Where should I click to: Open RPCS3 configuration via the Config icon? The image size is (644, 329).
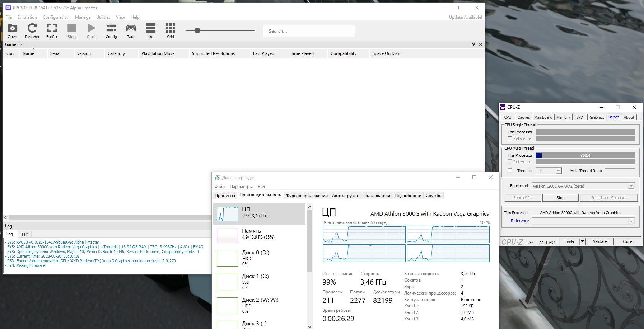(x=111, y=31)
